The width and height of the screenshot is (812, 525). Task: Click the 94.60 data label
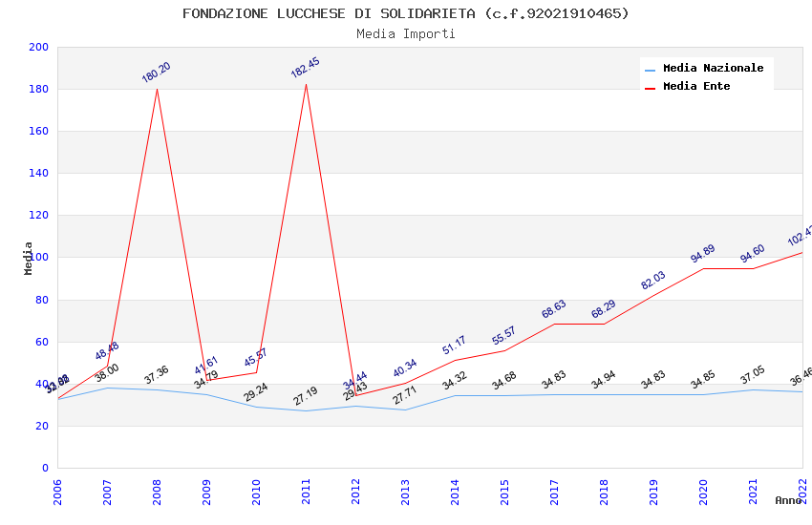pos(753,254)
